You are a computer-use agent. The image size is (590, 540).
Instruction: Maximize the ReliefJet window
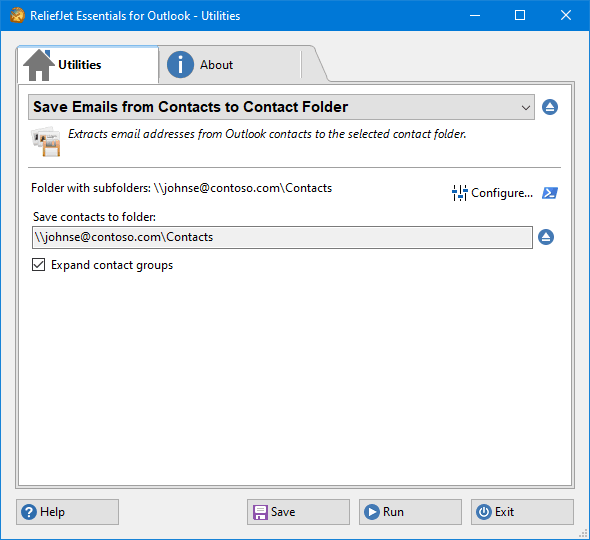(520, 15)
